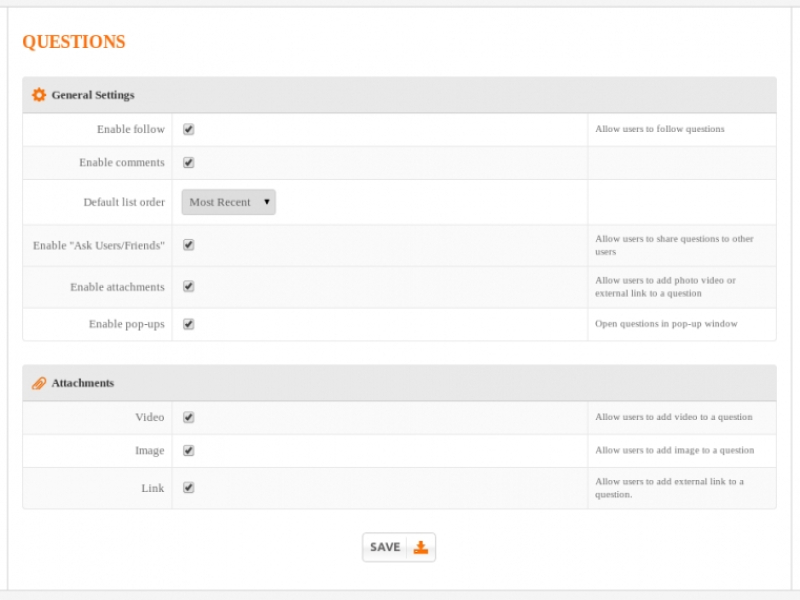800x600 pixels.
Task: Uncheck Enable "Ask Users/Friends" option
Action: coord(188,245)
